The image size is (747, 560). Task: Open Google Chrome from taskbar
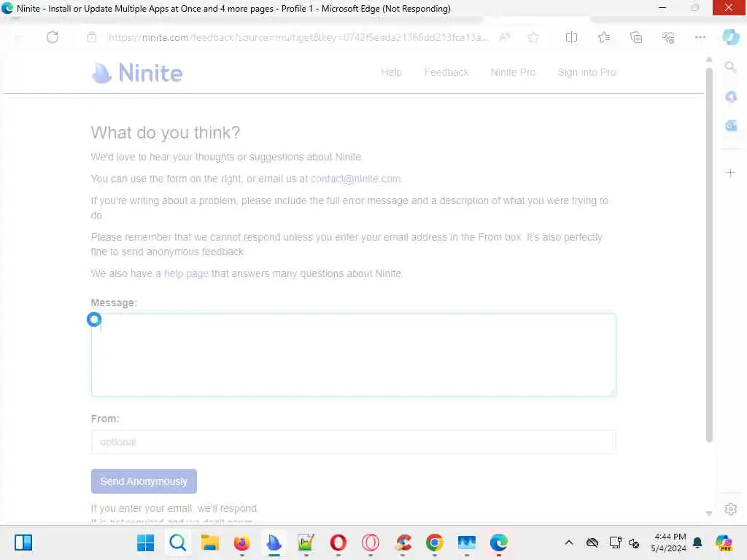[435, 542]
